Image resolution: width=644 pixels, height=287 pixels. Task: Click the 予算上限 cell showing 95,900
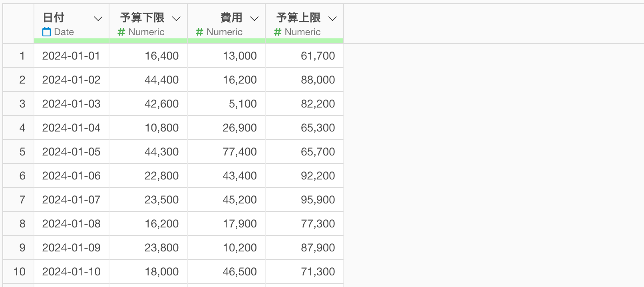coord(304,200)
